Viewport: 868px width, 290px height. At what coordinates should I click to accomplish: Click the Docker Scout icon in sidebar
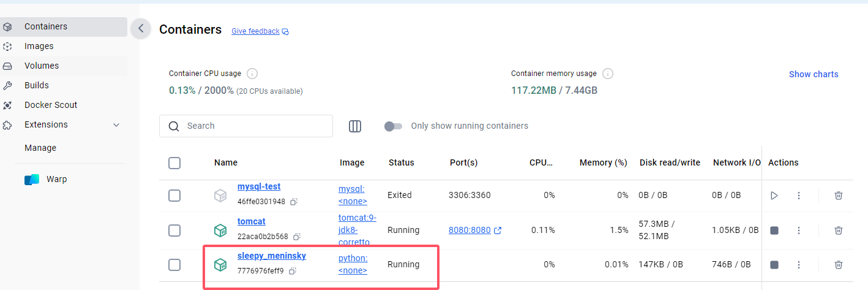click(x=7, y=105)
